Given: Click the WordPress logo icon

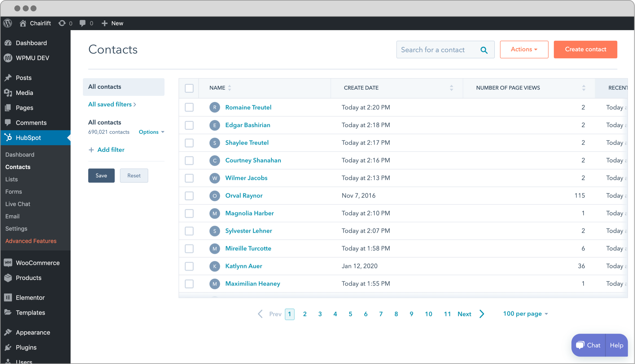Looking at the screenshot, I should point(8,23).
